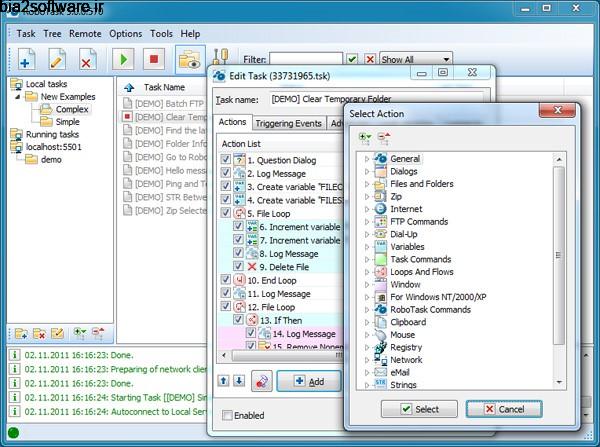Viewport: 600px width, 447px height.
Task: Open the Show All filter dropdown
Action: 415,59
